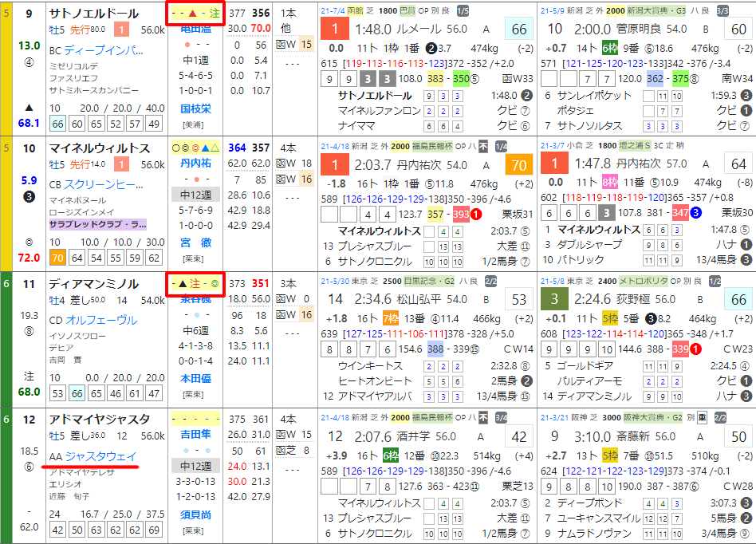This screenshot has width=756, height=544.
Task: Click training note 南W34
Action: point(737,79)
